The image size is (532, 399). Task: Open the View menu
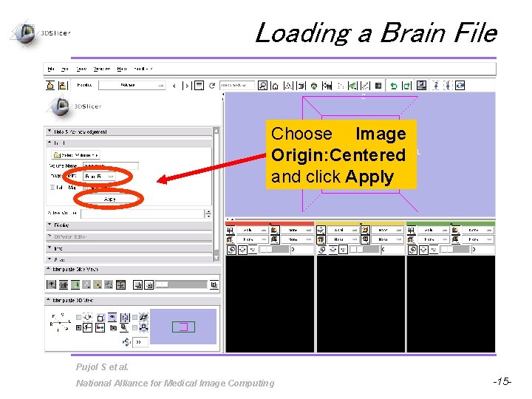pyautogui.click(x=81, y=69)
